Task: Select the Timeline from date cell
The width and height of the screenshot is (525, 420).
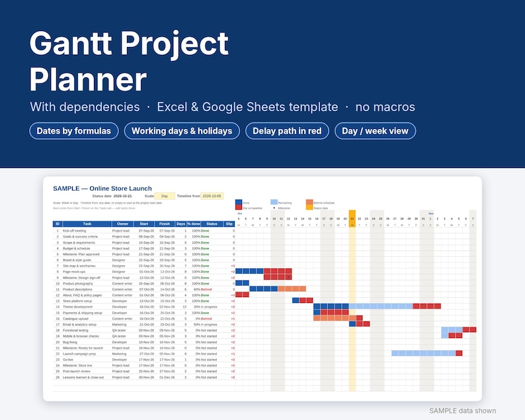Action: [212, 196]
